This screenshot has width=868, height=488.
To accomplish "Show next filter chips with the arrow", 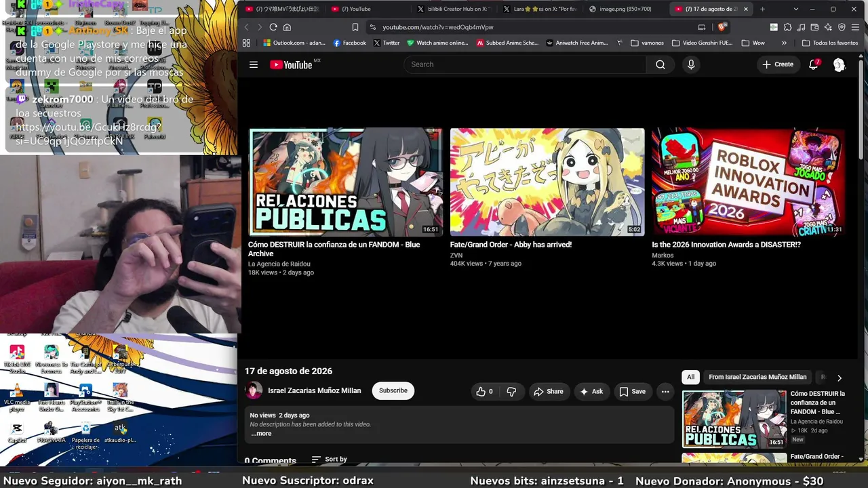I will coord(840,378).
